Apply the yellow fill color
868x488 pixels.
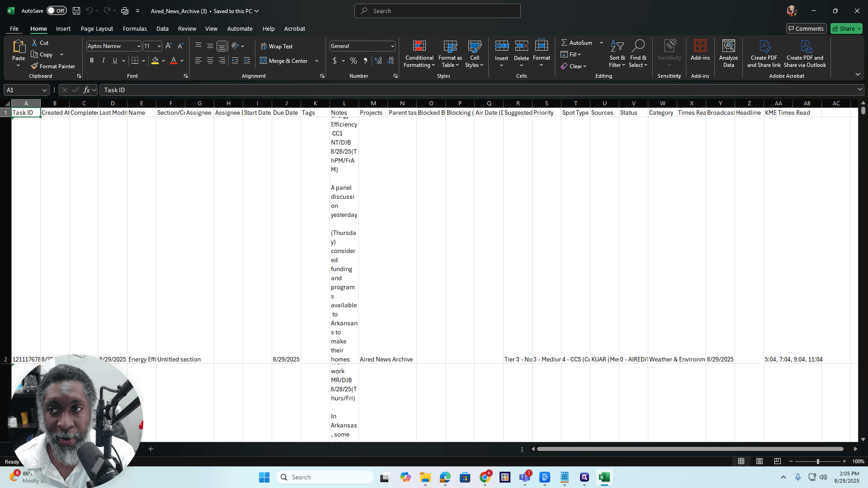[x=155, y=61]
